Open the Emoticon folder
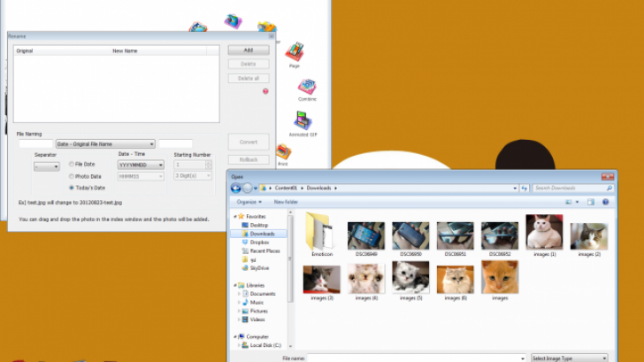The width and height of the screenshot is (644, 362). pos(322,235)
